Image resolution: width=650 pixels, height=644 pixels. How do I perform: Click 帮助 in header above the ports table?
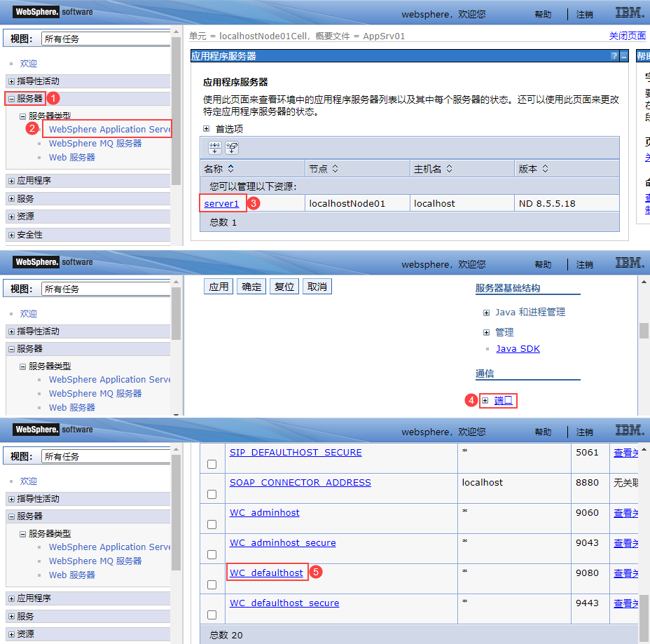pos(543,432)
